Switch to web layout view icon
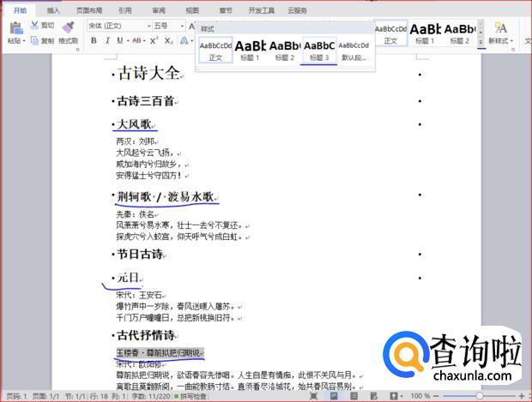Viewport: 532px width, 402px height. click(x=373, y=395)
